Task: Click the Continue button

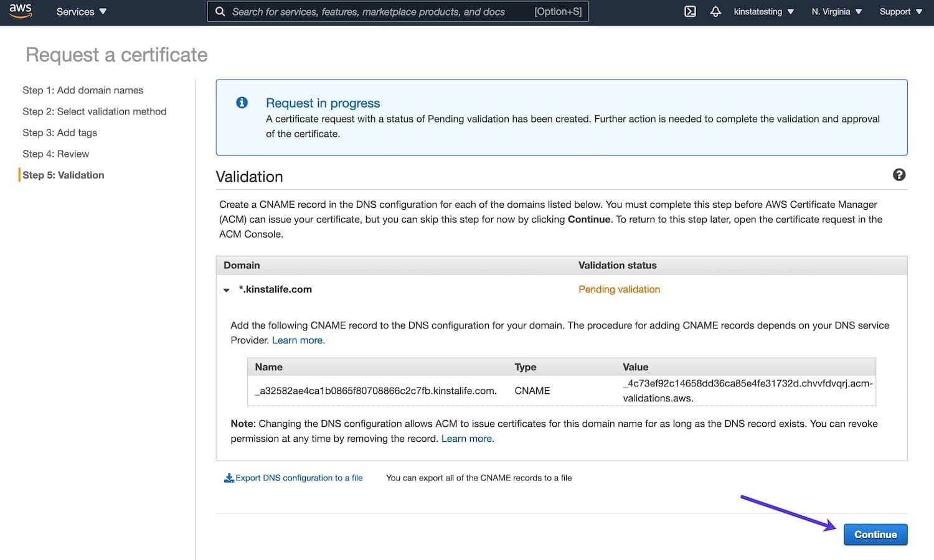Action: click(875, 534)
